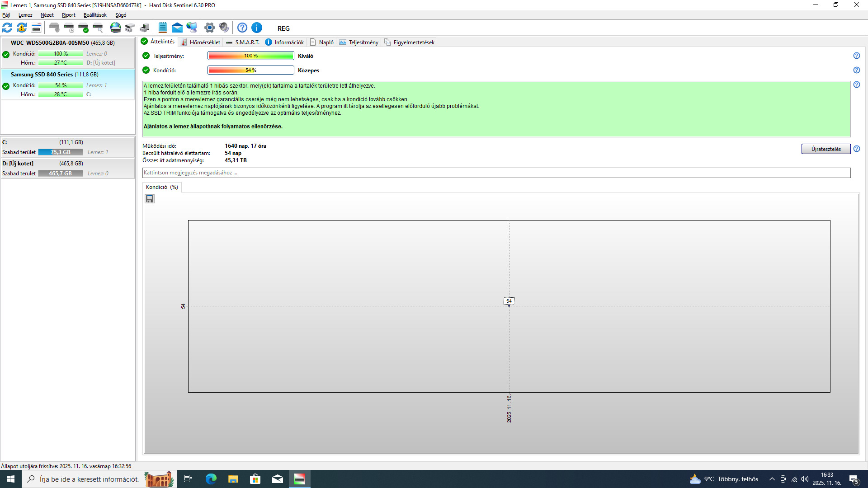
Task: Switch to the Hőmérséklet tab
Action: click(201, 42)
